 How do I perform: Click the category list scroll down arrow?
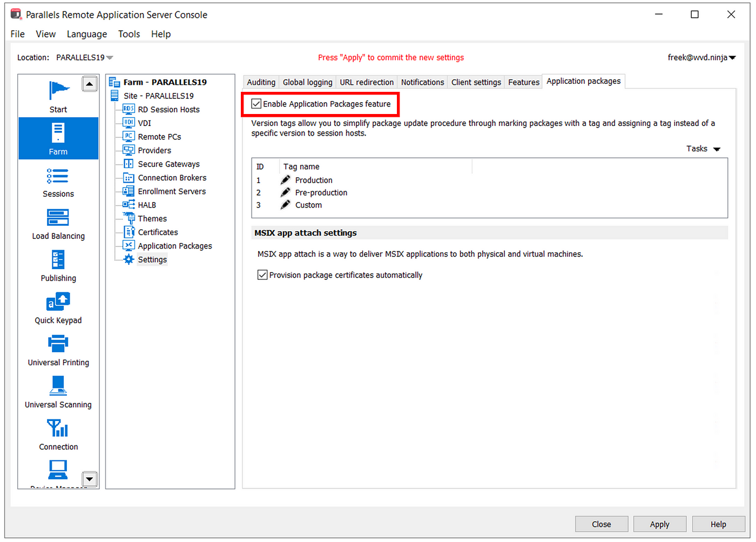[x=90, y=479]
